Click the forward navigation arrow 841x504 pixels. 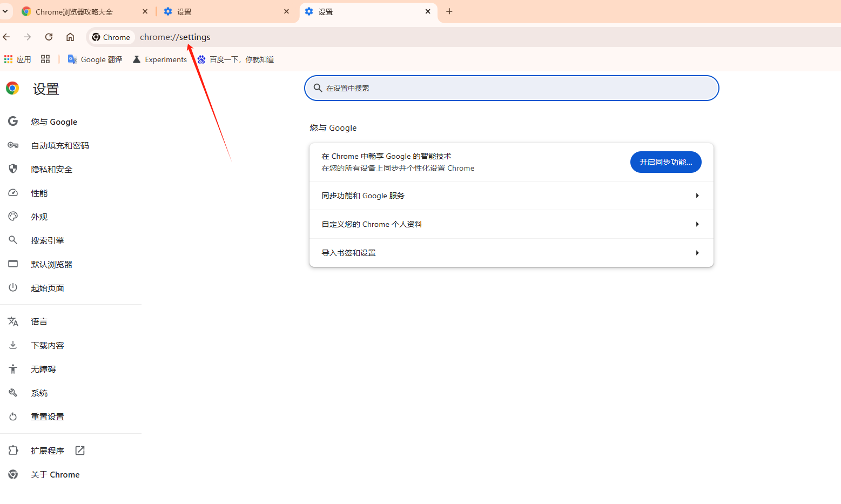[x=28, y=37]
